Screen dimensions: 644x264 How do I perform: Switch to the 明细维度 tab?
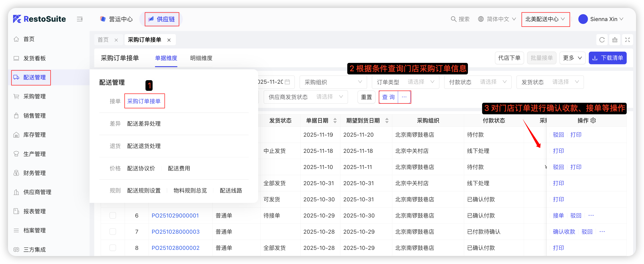point(201,58)
